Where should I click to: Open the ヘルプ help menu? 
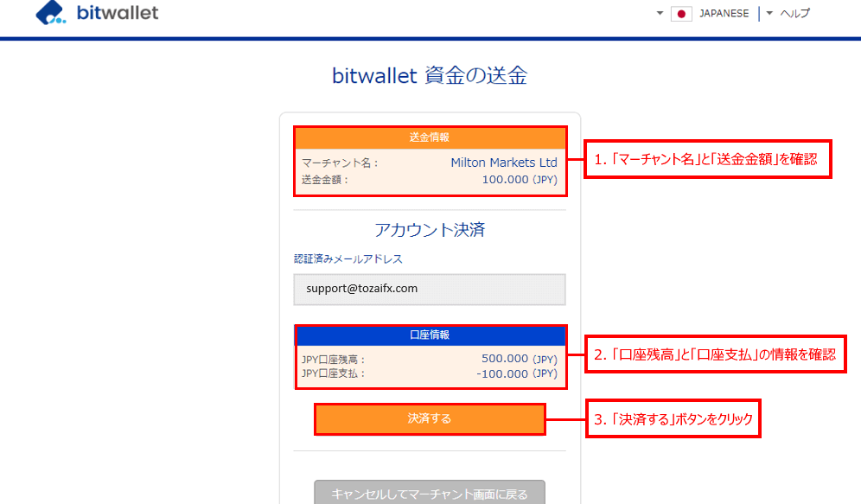coord(795,14)
